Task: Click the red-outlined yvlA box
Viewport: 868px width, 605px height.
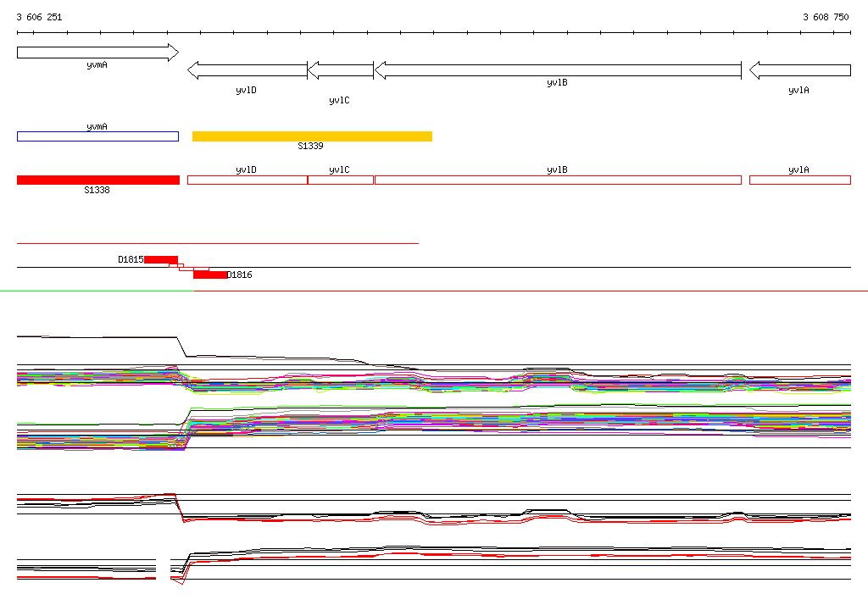Action: pos(800,180)
